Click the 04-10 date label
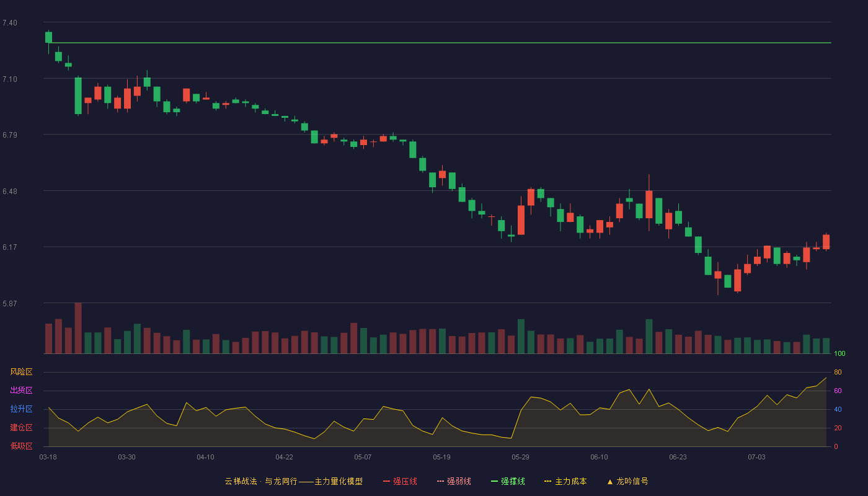 [205, 457]
